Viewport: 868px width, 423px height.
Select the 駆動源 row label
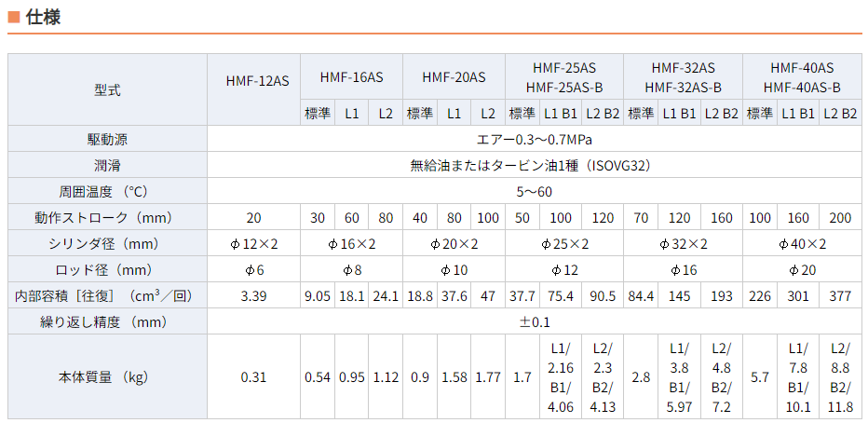pyautogui.click(x=107, y=140)
